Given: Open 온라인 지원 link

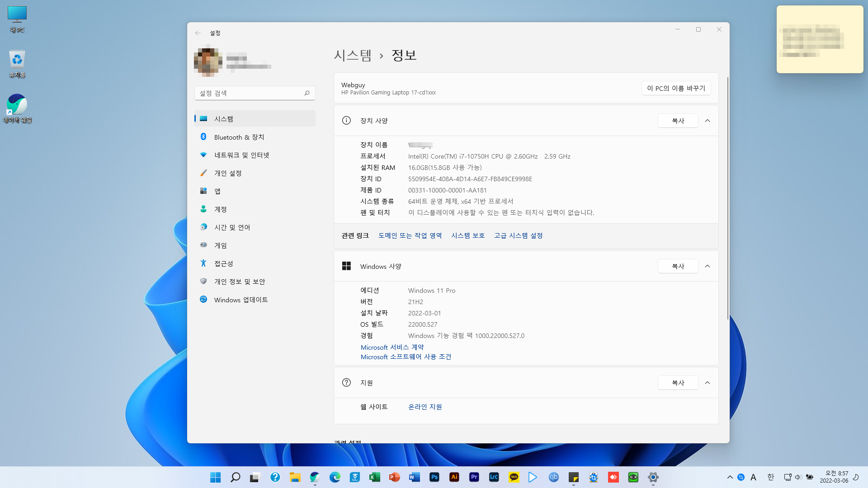Looking at the screenshot, I should (425, 407).
